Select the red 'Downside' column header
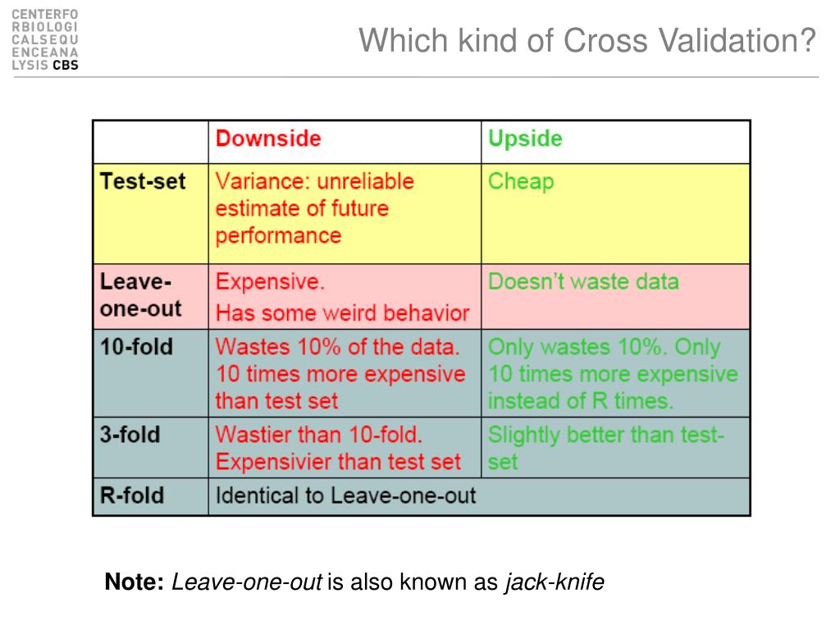Screen dimensions: 840x630 (x=268, y=138)
